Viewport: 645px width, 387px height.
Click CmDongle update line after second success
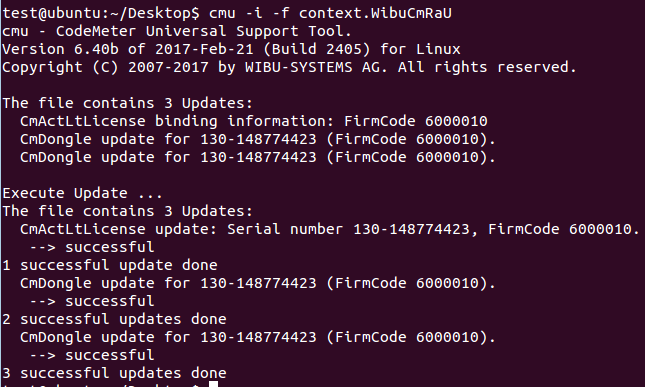coord(258,337)
